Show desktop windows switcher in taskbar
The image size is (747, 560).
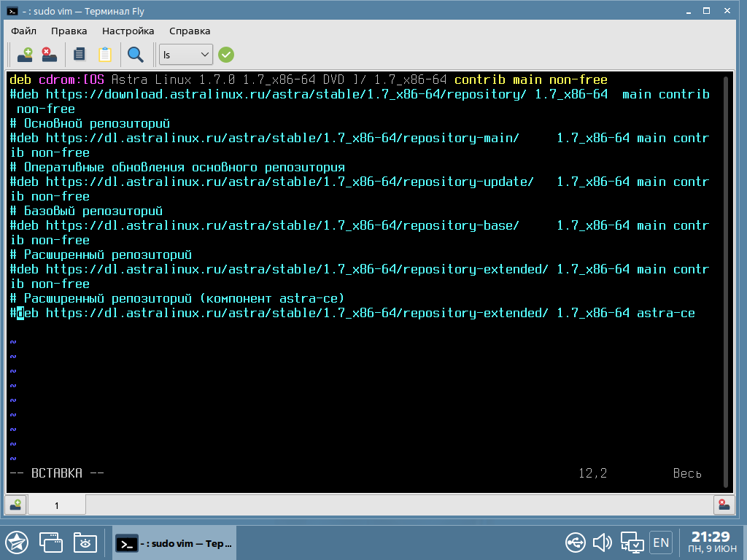point(50,542)
